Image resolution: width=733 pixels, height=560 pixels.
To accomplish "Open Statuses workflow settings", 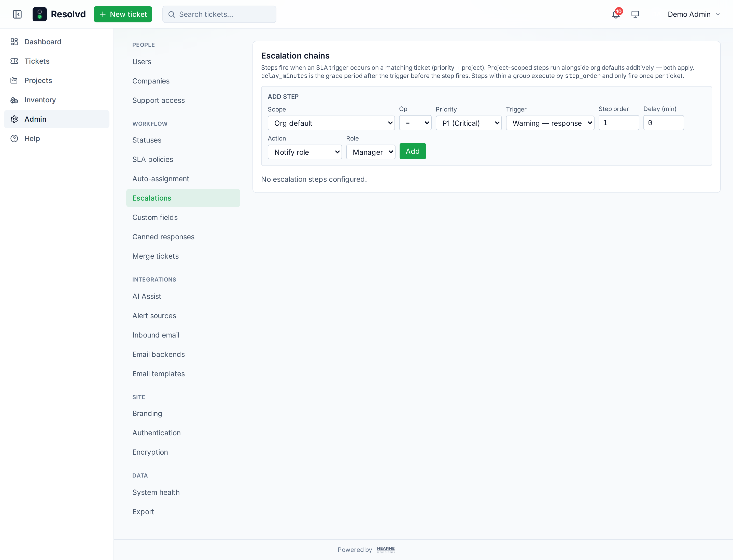I will 183,140.
